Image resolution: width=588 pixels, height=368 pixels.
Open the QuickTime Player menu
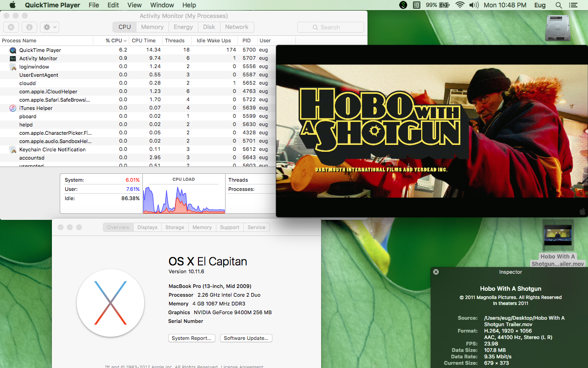click(x=52, y=5)
